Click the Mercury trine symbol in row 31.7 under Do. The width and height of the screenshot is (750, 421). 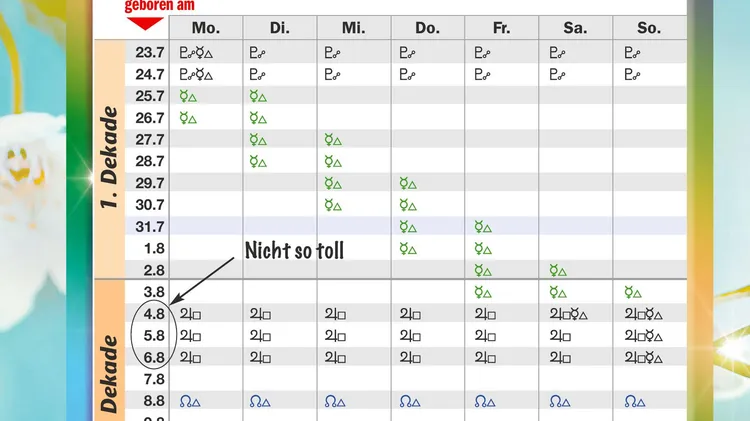[410, 227]
